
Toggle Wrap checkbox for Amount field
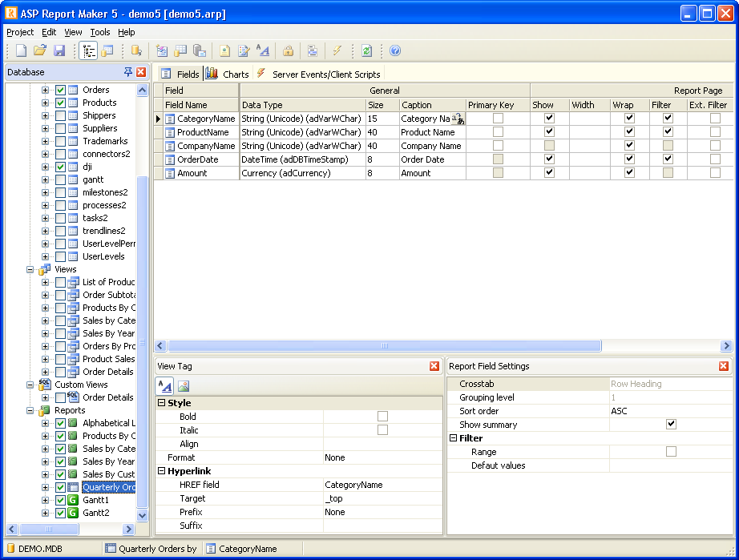pyautogui.click(x=629, y=173)
